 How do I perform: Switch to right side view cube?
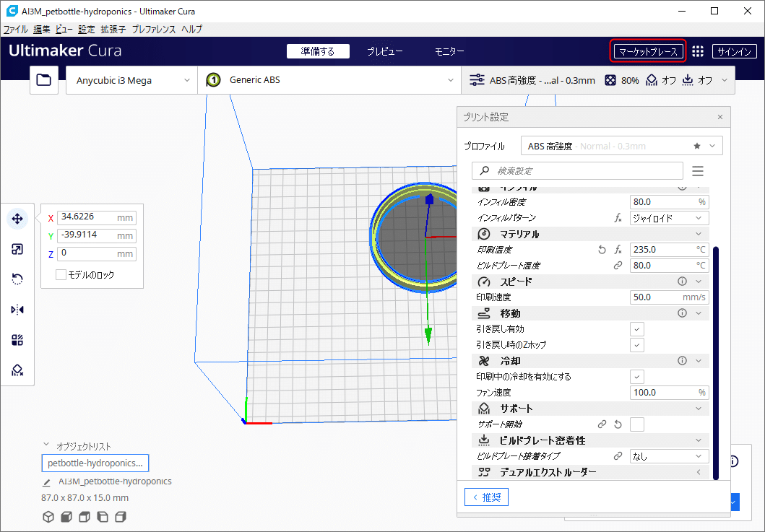coord(121,516)
